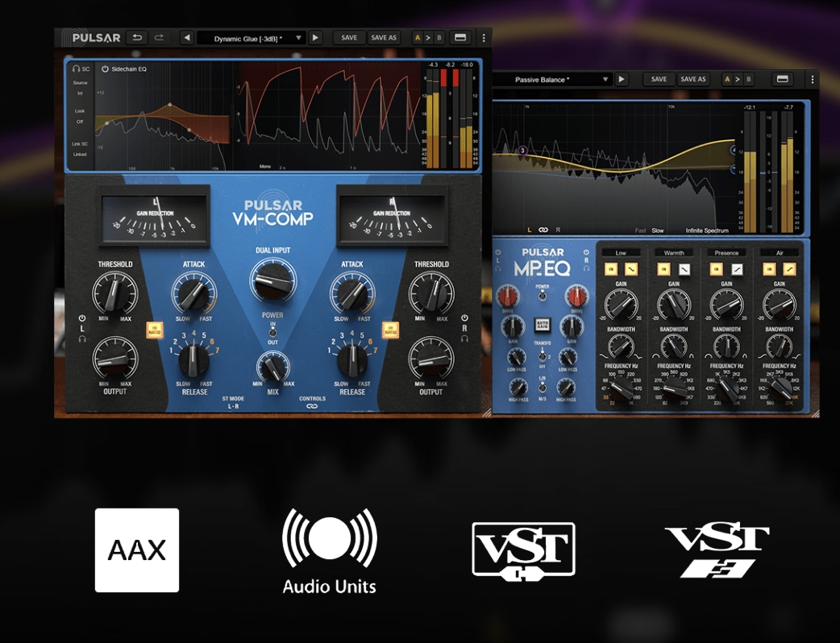
Task: Click the left ATTACK knob
Action: (x=193, y=292)
